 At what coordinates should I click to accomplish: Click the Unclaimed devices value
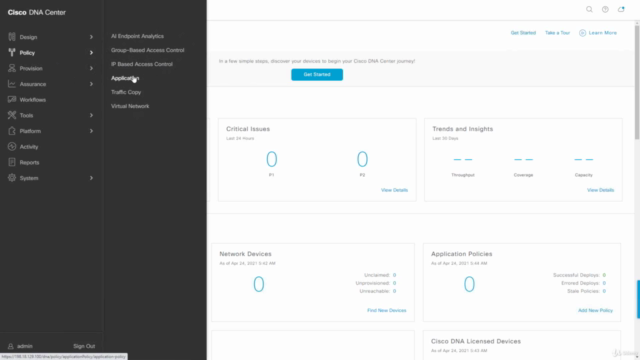pyautogui.click(x=394, y=275)
